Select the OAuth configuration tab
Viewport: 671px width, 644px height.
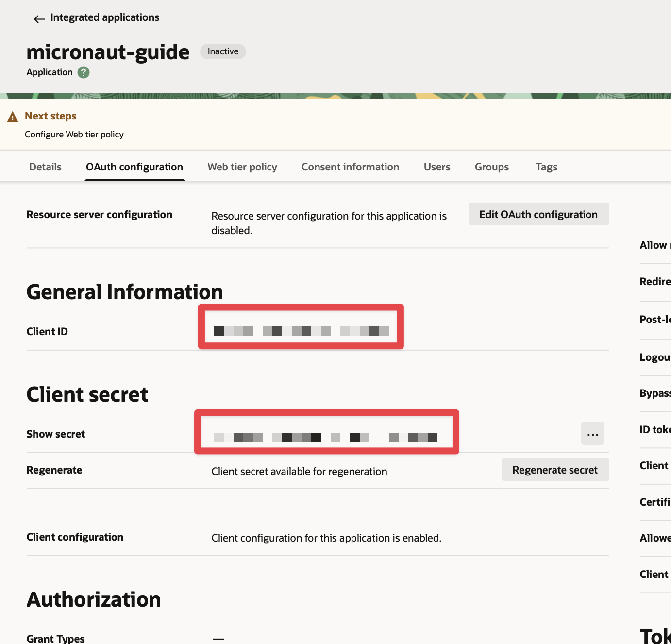click(134, 167)
